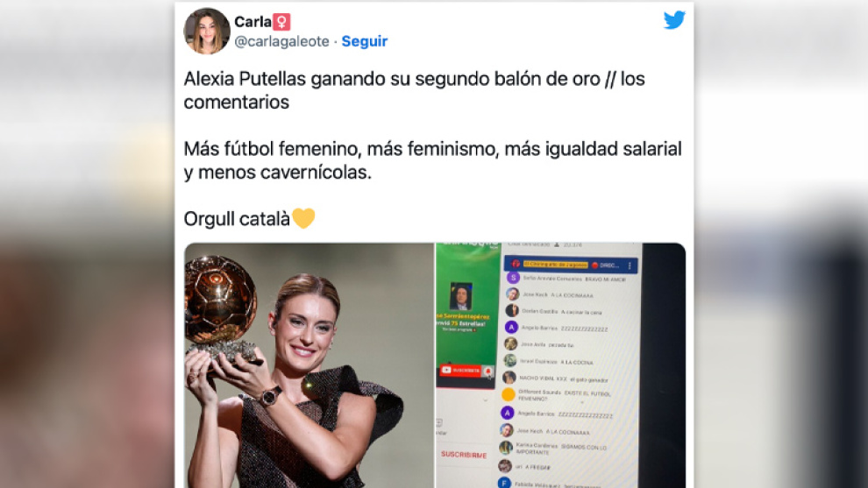This screenshot has width=868, height=488.
Task: Open Carla's profile avatar photo
Action: (207, 31)
